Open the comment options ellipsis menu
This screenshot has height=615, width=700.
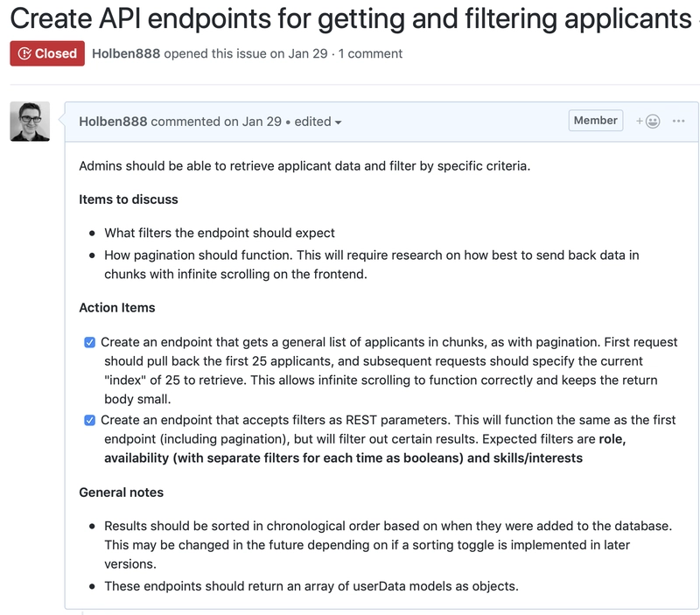(678, 121)
